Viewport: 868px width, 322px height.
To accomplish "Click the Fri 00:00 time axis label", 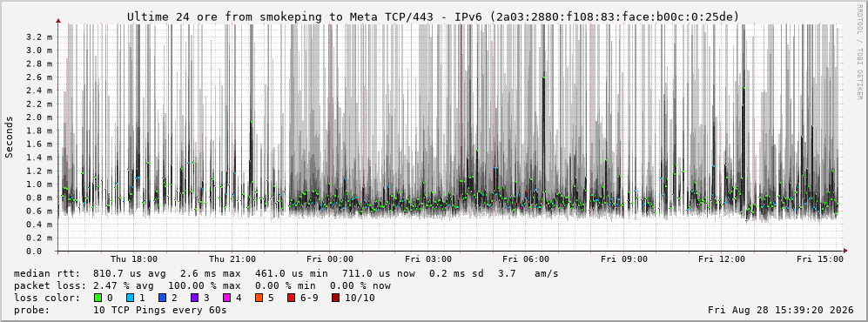I will pos(330,259).
